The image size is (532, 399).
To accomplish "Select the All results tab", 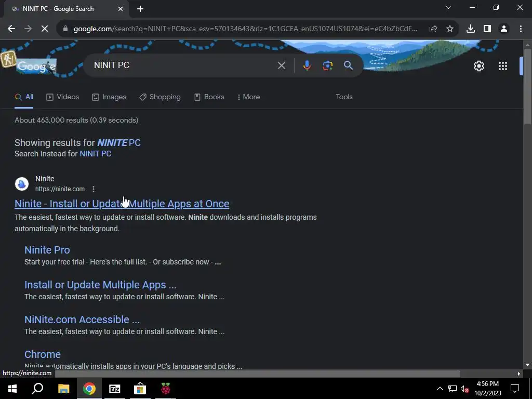I will pos(24,97).
